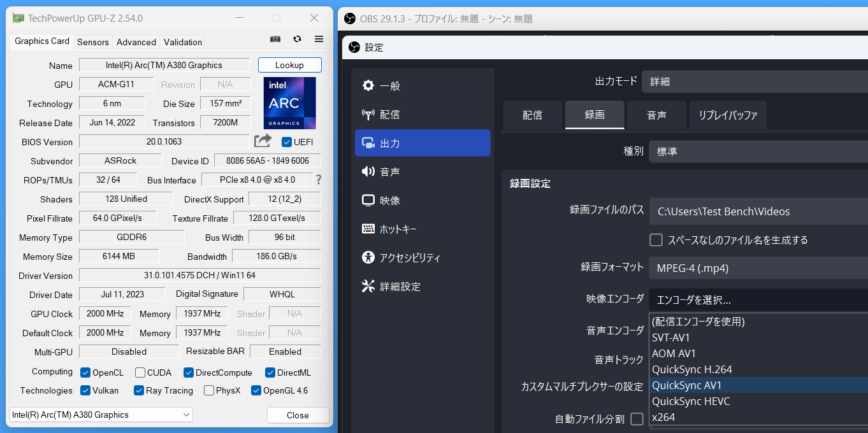The image size is (868, 433).
Task: Open the 種別 type dropdown
Action: click(758, 152)
